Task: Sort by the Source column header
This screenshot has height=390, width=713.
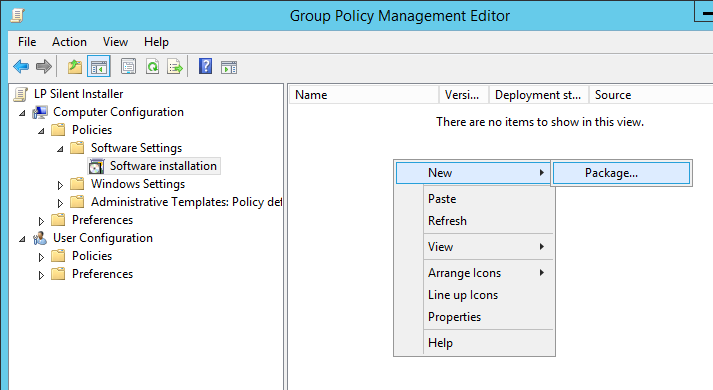Action: point(651,95)
